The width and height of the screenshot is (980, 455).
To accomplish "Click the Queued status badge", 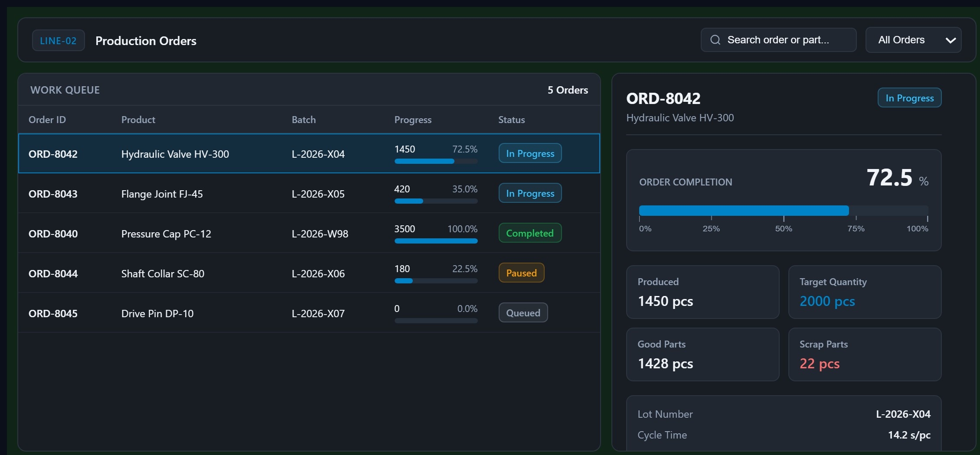I will (523, 313).
